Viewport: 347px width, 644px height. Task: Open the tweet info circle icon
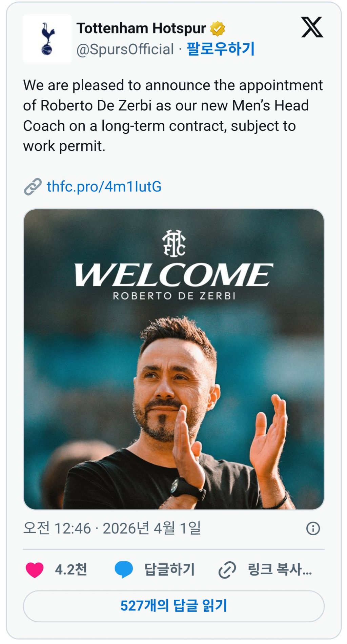tap(313, 528)
